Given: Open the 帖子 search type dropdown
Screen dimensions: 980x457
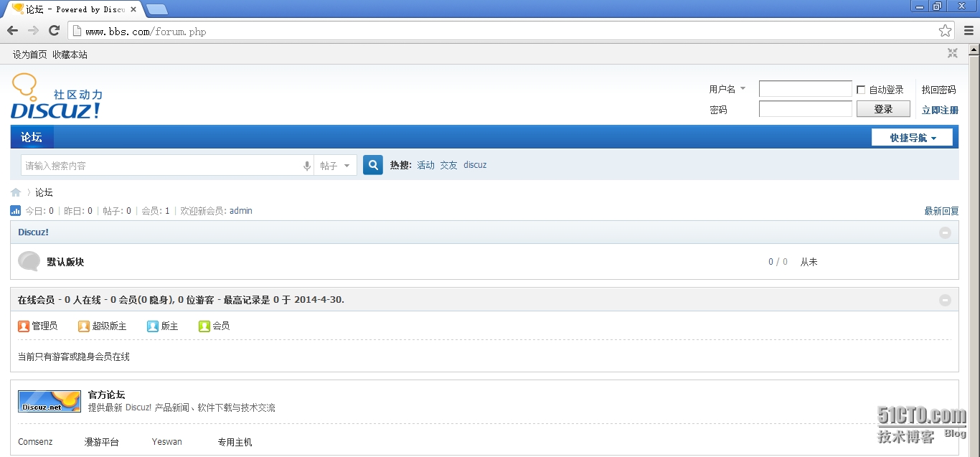Looking at the screenshot, I should (335, 166).
